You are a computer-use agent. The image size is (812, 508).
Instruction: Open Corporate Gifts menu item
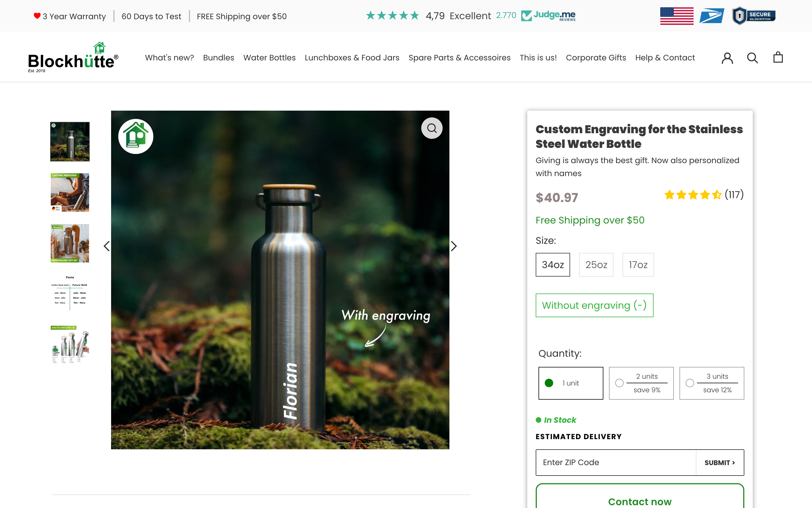[596, 58]
